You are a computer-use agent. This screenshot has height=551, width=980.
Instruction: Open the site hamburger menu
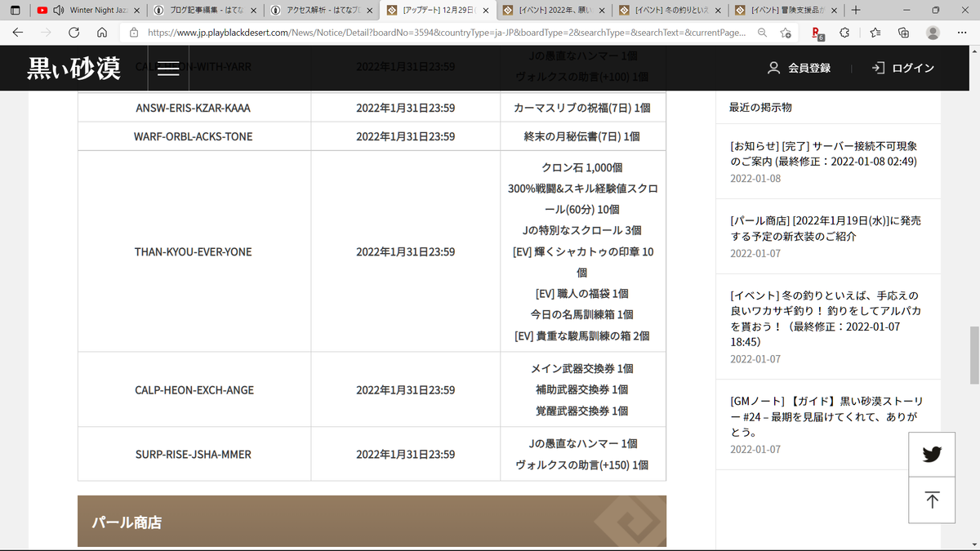click(x=168, y=69)
